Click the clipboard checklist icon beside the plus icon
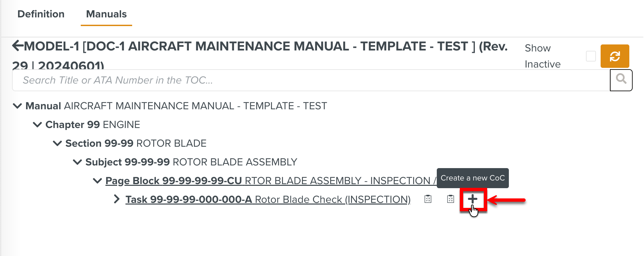The width and height of the screenshot is (644, 256). coord(450,199)
